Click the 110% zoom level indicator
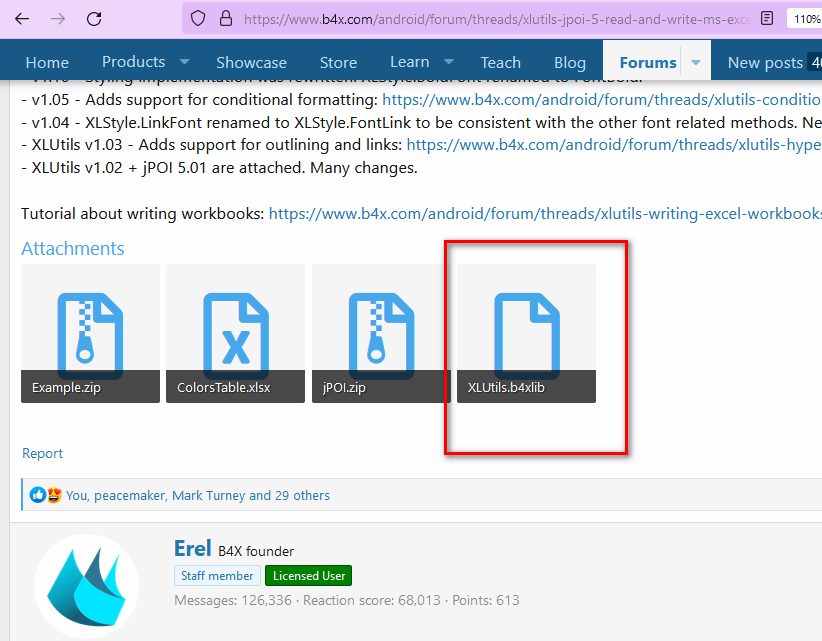Screen dimensions: 822x641 (805, 19)
